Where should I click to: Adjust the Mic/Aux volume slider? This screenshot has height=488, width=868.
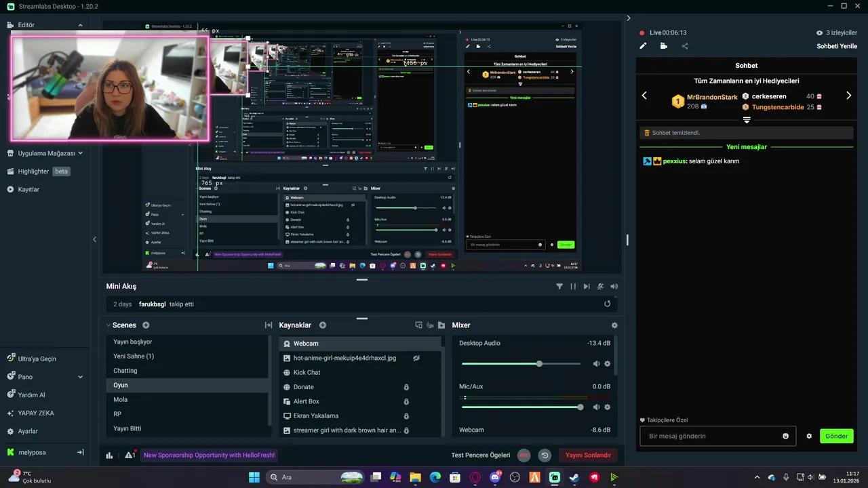pos(521,407)
